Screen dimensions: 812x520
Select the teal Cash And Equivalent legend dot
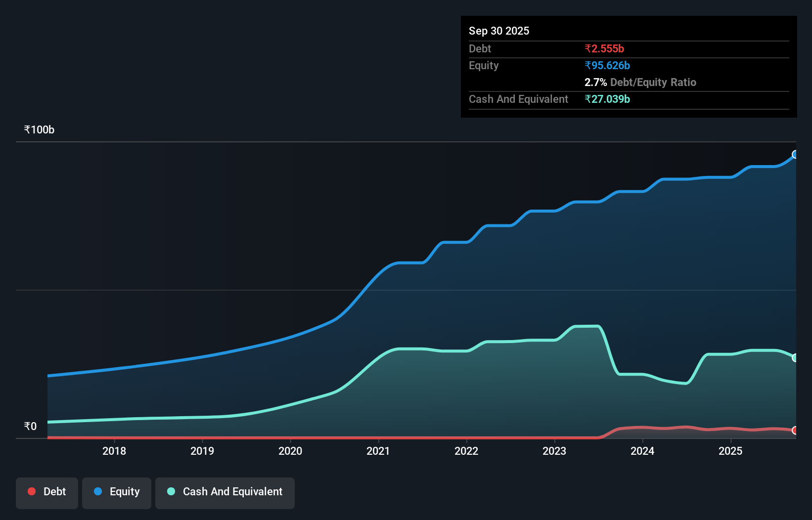click(171, 492)
